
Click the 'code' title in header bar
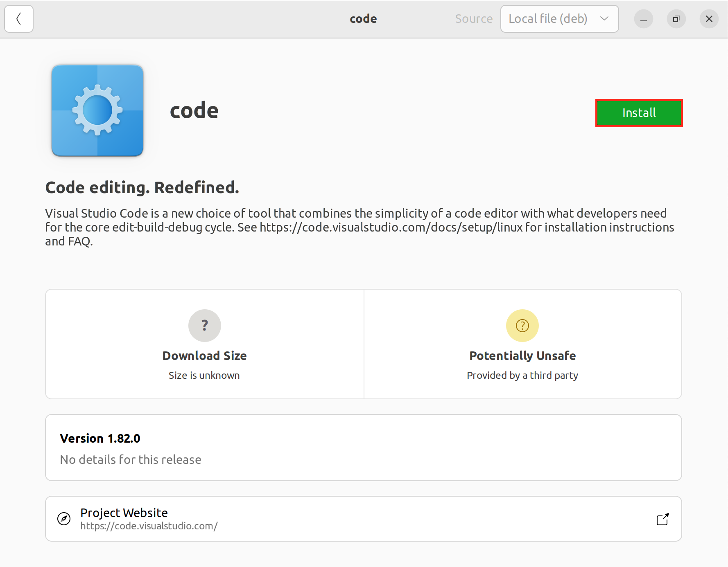363,19
